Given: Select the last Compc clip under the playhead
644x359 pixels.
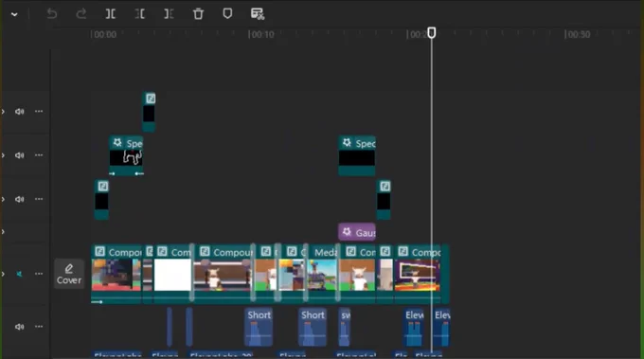Looking at the screenshot, I should (418, 274).
